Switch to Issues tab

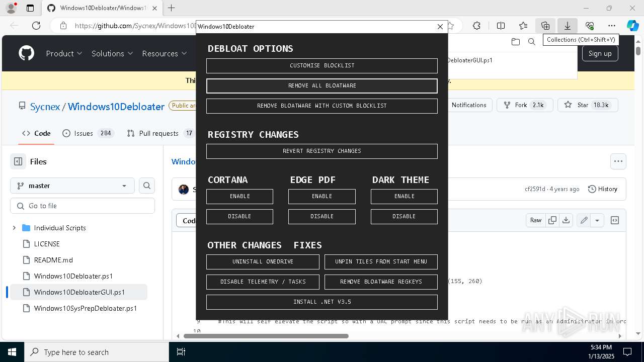89,133
